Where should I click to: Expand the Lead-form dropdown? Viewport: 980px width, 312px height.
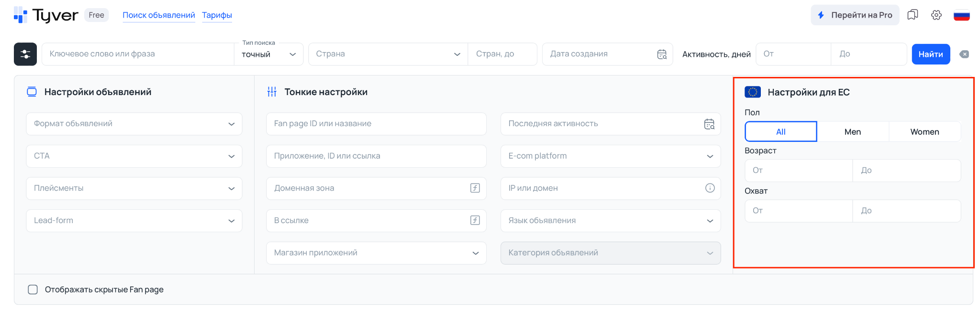134,221
